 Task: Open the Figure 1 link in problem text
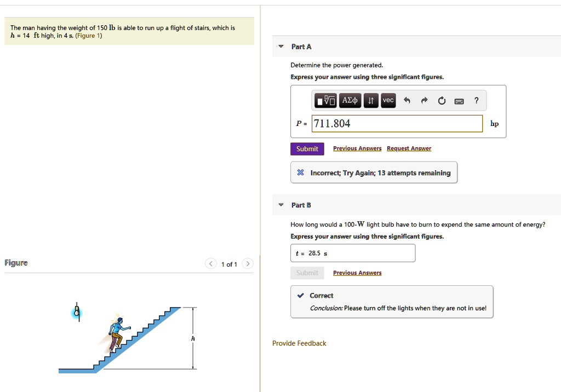(89, 36)
